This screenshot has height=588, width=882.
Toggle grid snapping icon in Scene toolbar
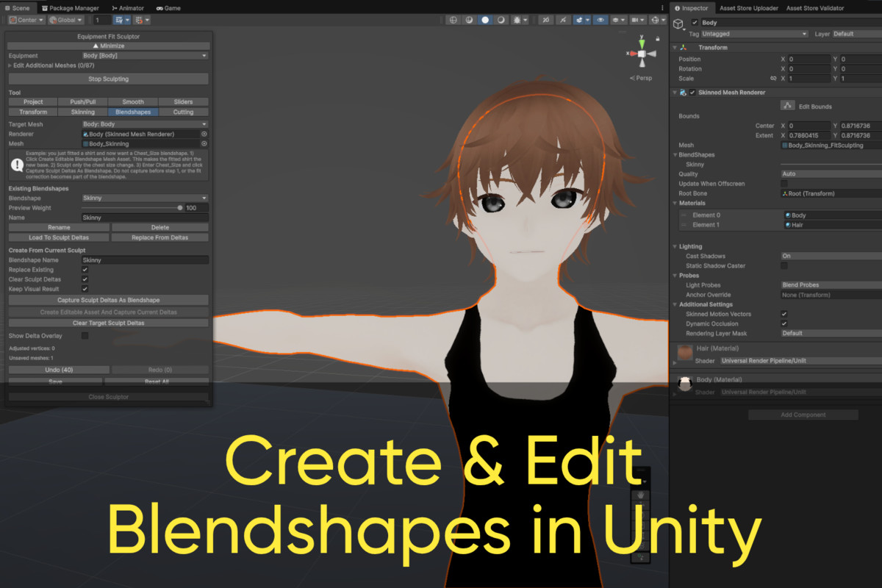coord(119,20)
